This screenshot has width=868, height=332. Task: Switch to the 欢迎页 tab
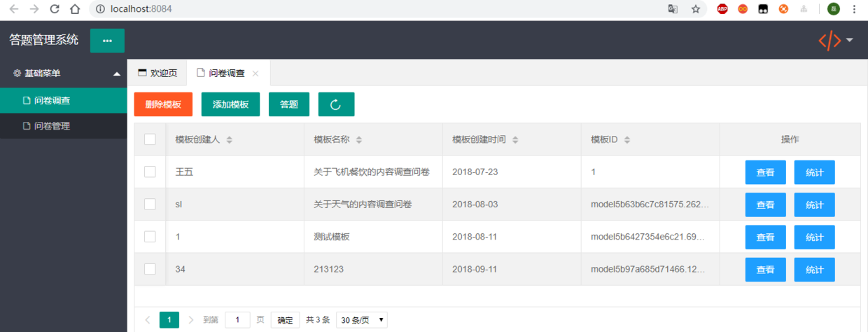click(157, 73)
